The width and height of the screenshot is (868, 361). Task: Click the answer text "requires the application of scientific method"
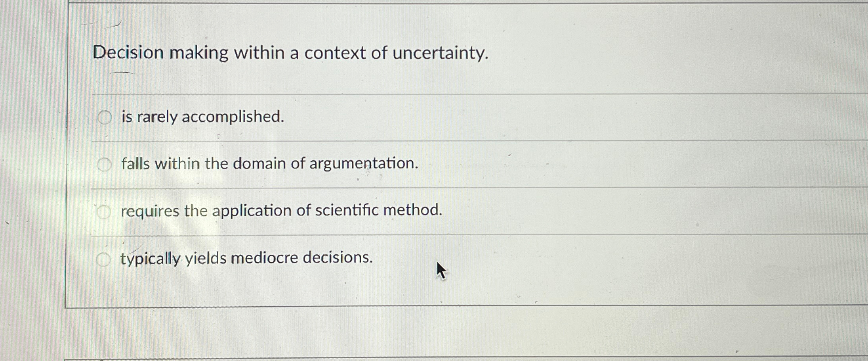pyautogui.click(x=281, y=211)
